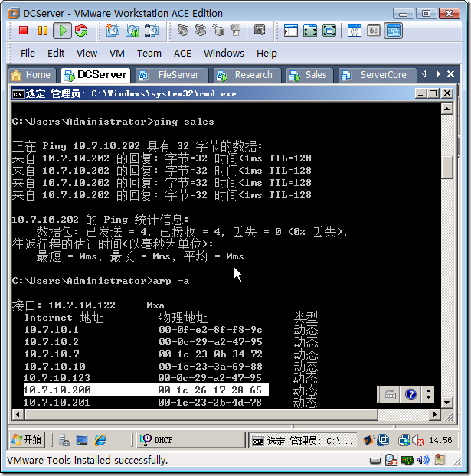Open the ACE menu
Screen dimensions: 471x476
coord(182,53)
